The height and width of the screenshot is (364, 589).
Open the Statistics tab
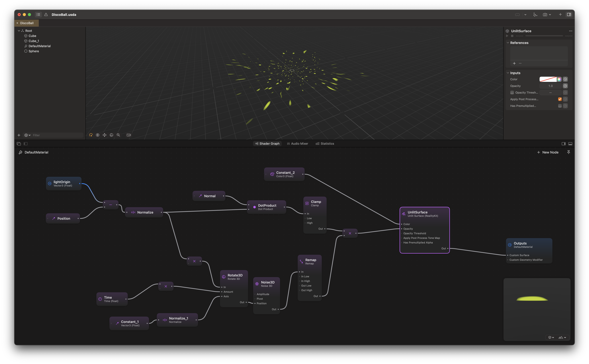click(x=325, y=144)
